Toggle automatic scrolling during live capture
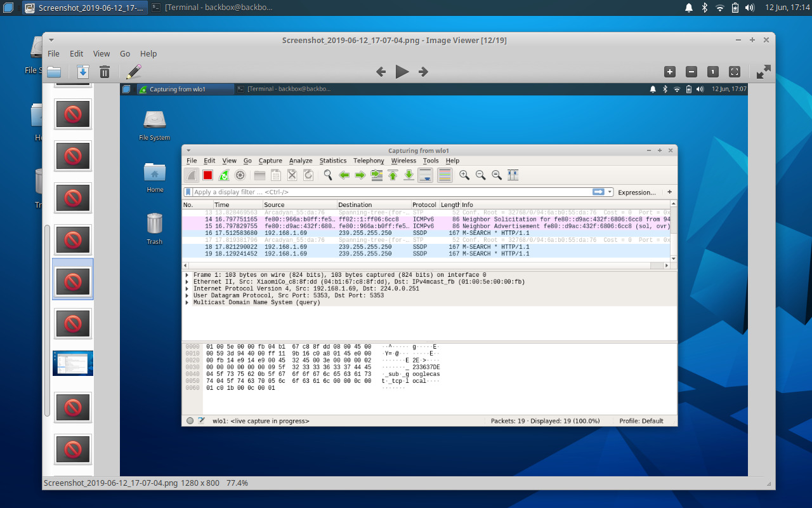The image size is (812, 508). click(424, 175)
